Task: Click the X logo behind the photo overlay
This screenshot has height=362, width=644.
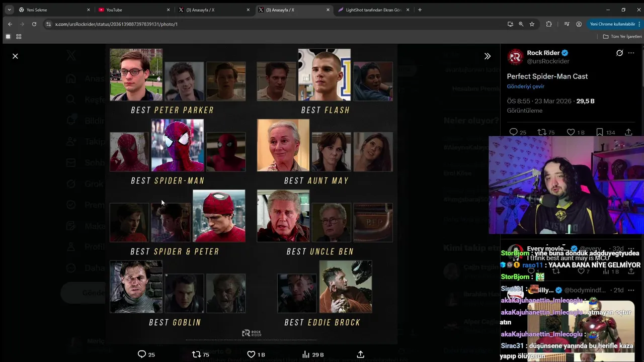Action: click(71, 56)
